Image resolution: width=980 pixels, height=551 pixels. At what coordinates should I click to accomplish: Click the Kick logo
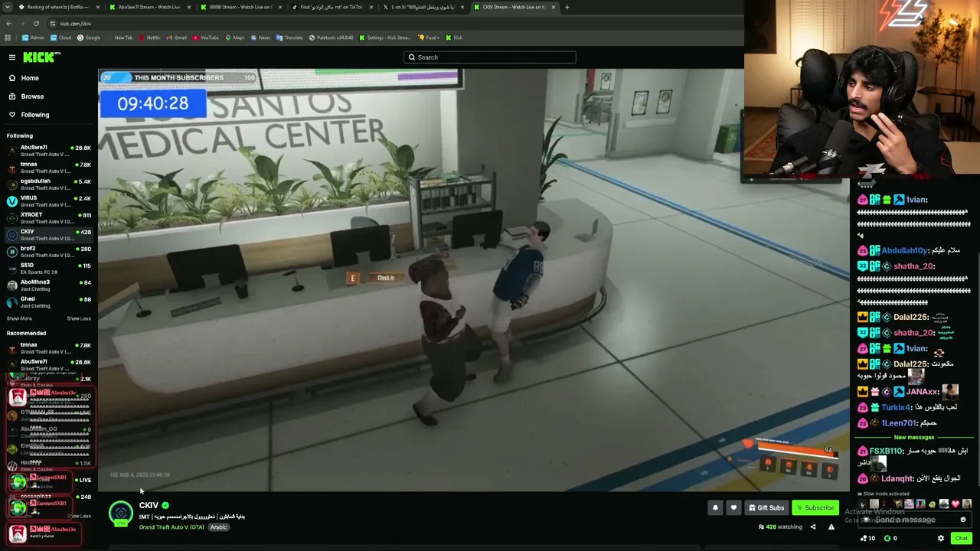[41, 57]
